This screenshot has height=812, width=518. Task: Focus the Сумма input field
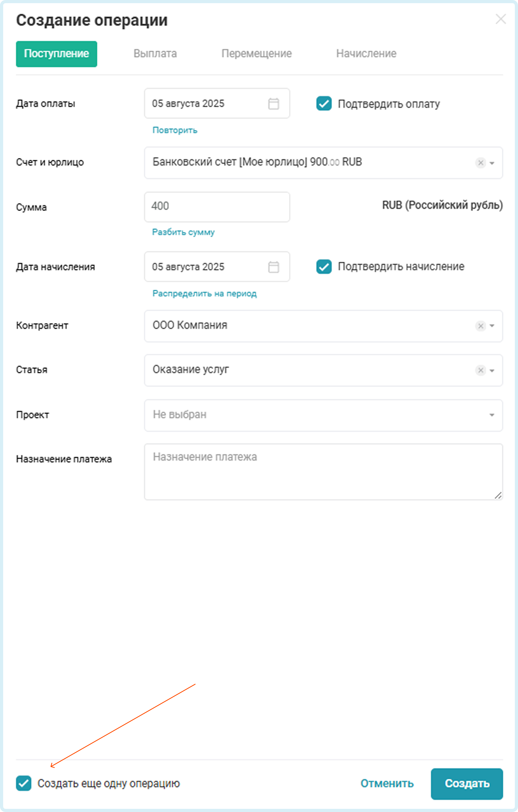coord(217,207)
